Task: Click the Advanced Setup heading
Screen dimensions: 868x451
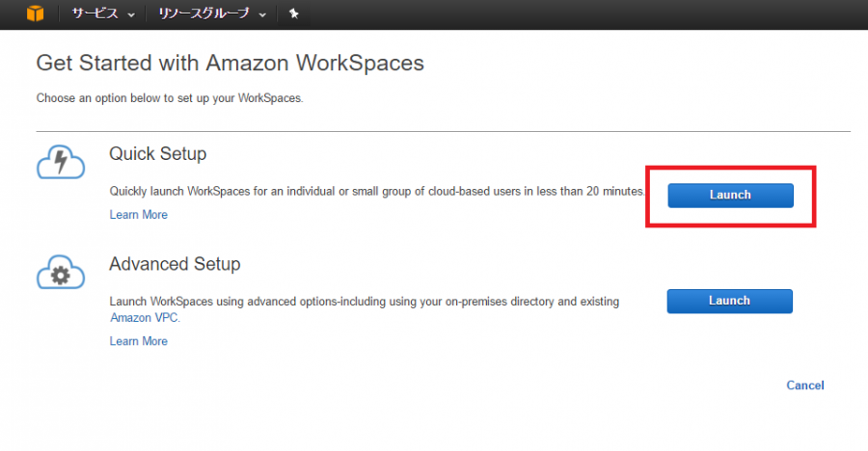Action: point(175,264)
